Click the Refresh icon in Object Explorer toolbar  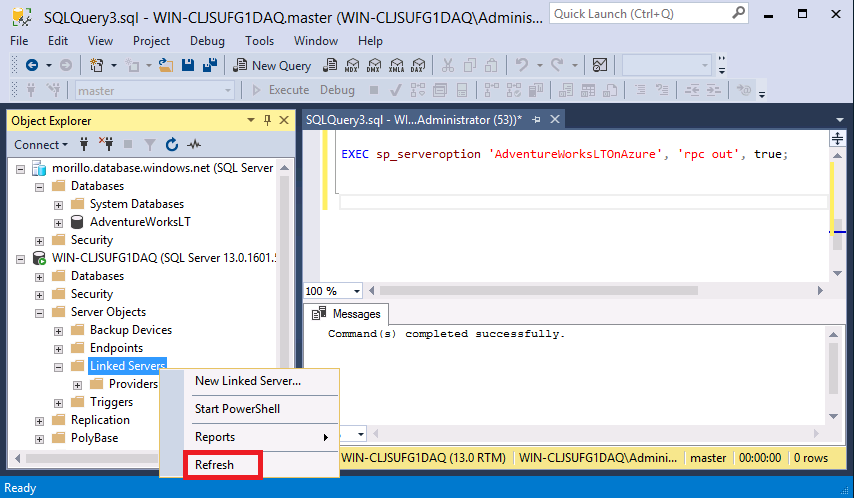tap(172, 144)
